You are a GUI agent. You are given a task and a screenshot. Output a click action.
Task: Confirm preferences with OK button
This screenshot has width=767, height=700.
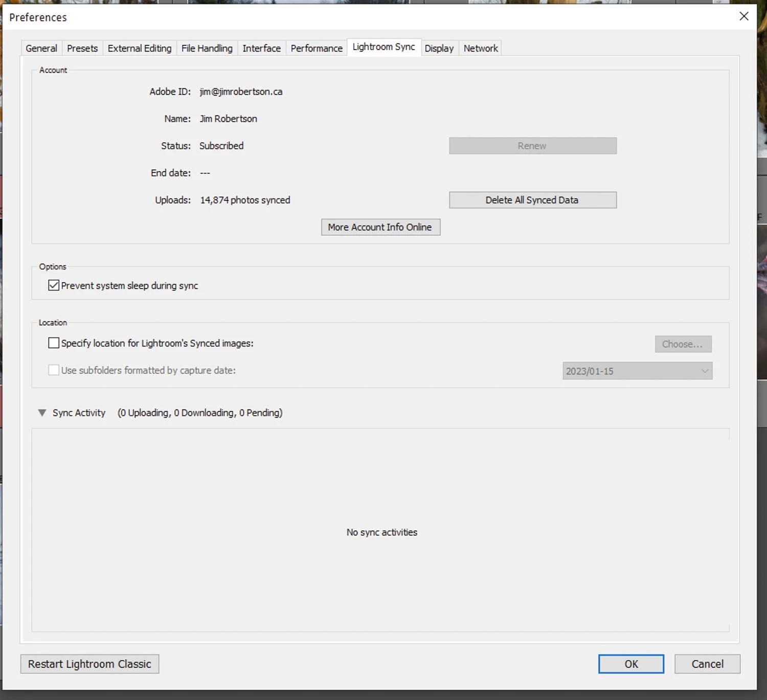coord(631,664)
